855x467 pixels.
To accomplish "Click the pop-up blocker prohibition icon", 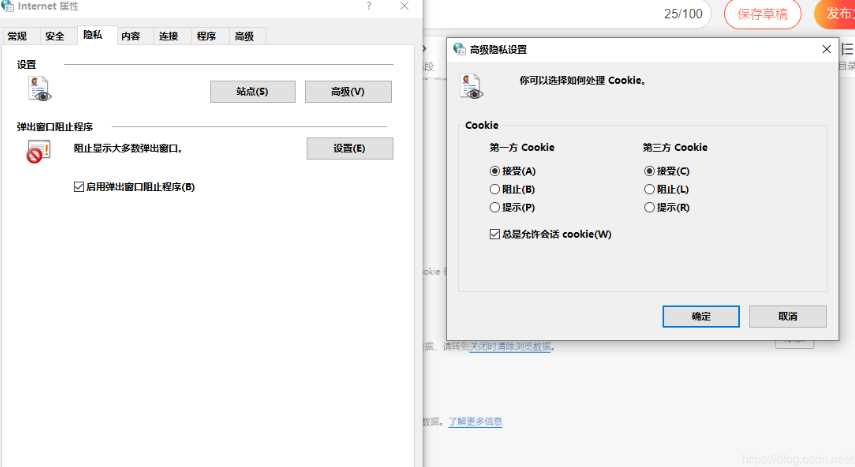I will coord(38,152).
